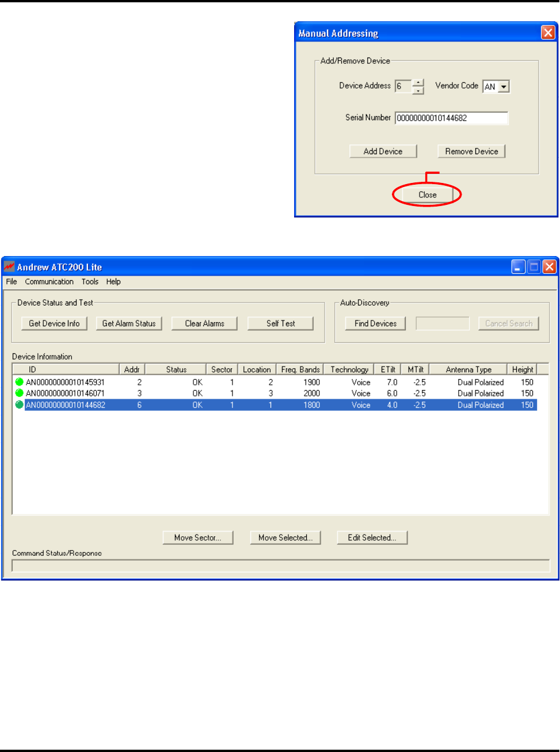
Task: Sort by the Location column header
Action: click(257, 369)
